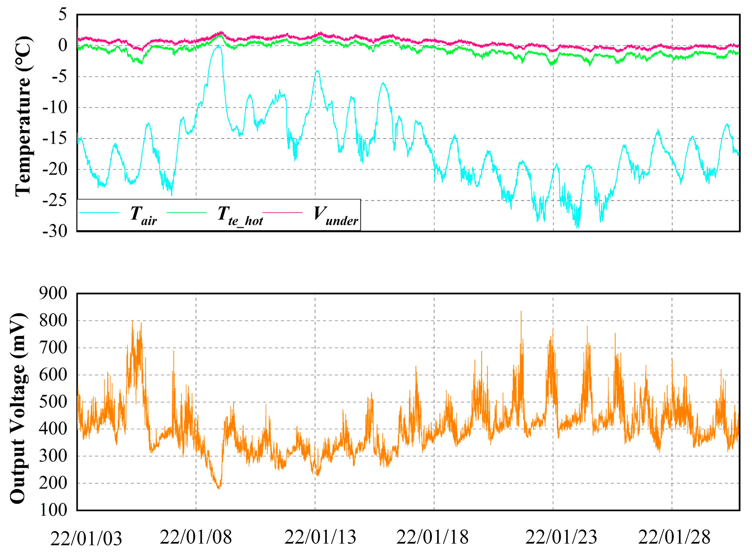Screen dimensions: 752x560
Task: Click the 22/01/13 date tick label
Action: tap(320, 537)
